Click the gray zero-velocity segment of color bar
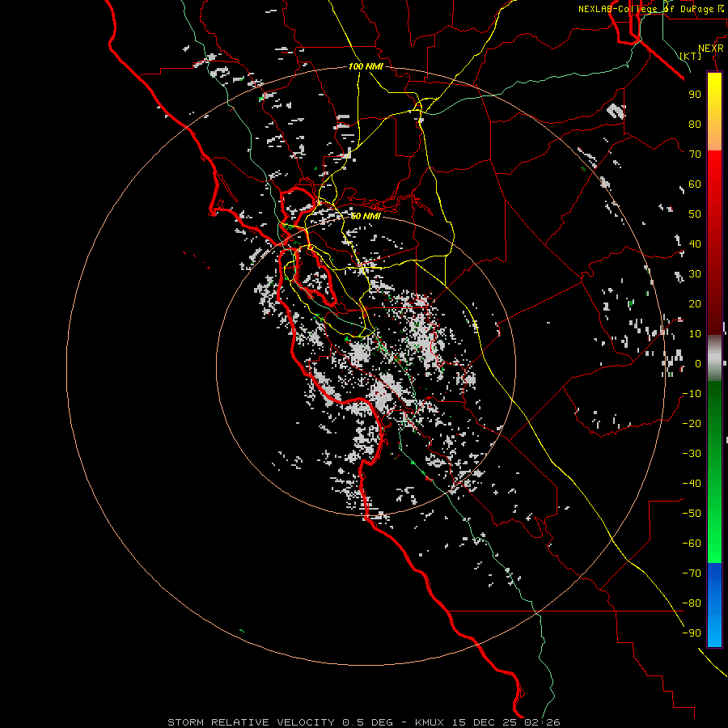728x728 pixels. (714, 358)
